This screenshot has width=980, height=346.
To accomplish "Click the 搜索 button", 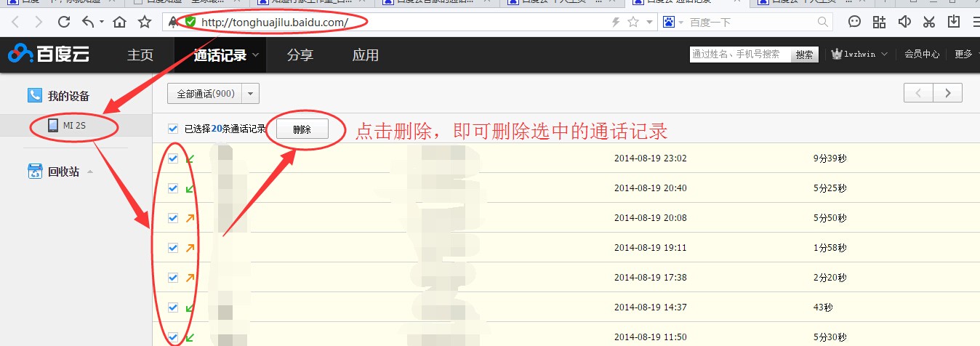I will [804, 55].
